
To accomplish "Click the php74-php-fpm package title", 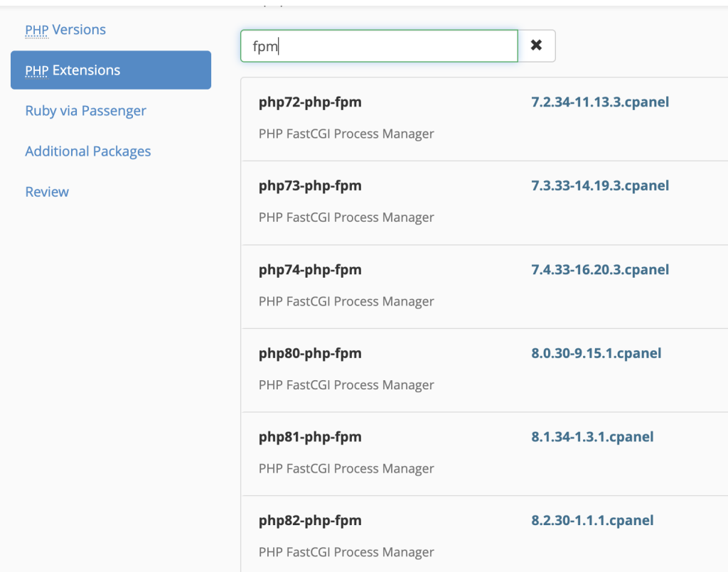I will 310,270.
